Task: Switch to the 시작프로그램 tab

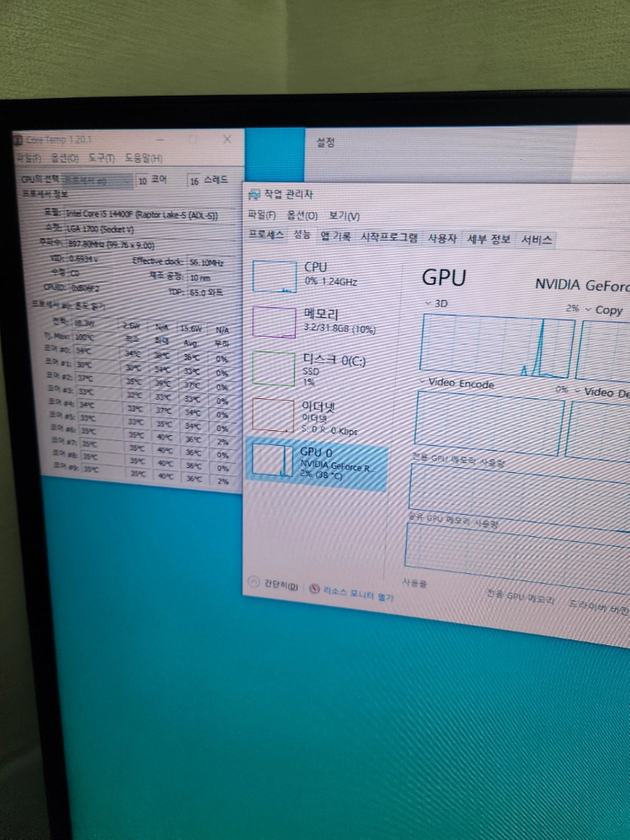Action: pyautogui.click(x=389, y=238)
